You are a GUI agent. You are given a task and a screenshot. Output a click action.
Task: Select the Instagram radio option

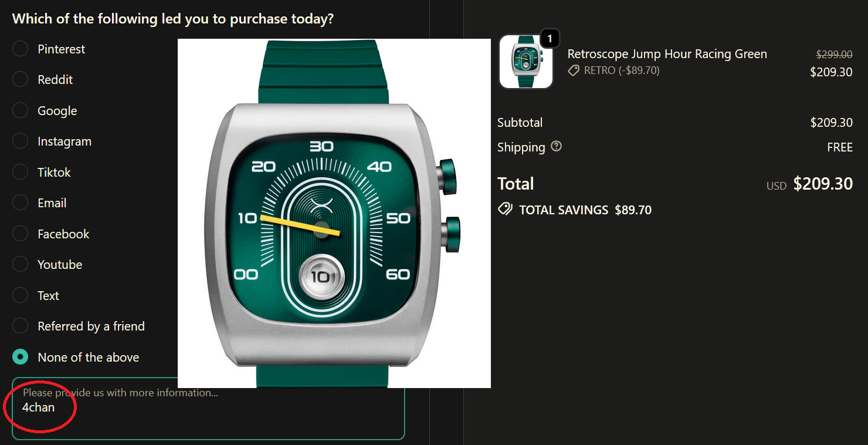(21, 141)
